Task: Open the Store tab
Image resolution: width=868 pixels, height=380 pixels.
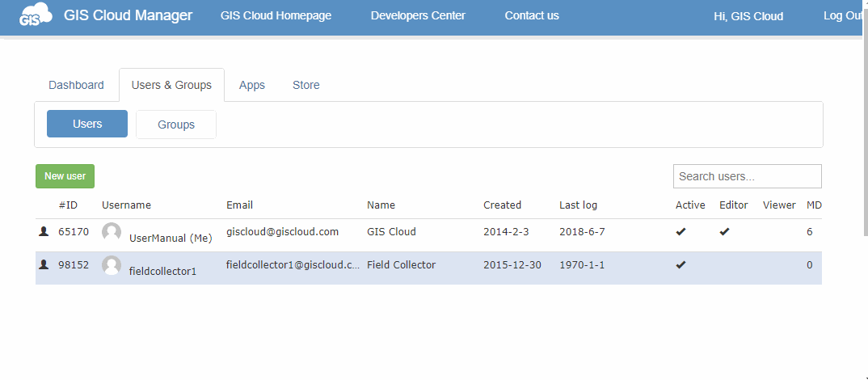Action: [306, 85]
